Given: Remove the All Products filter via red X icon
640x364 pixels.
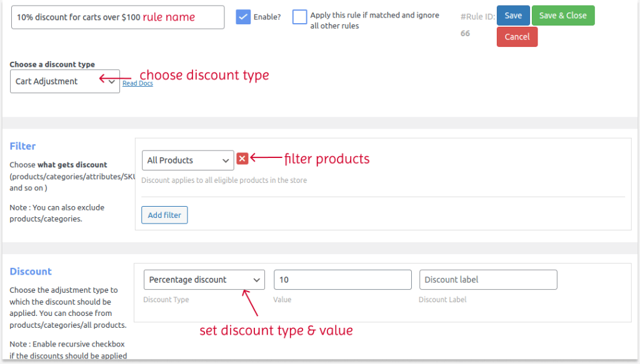Looking at the screenshot, I should pos(242,159).
